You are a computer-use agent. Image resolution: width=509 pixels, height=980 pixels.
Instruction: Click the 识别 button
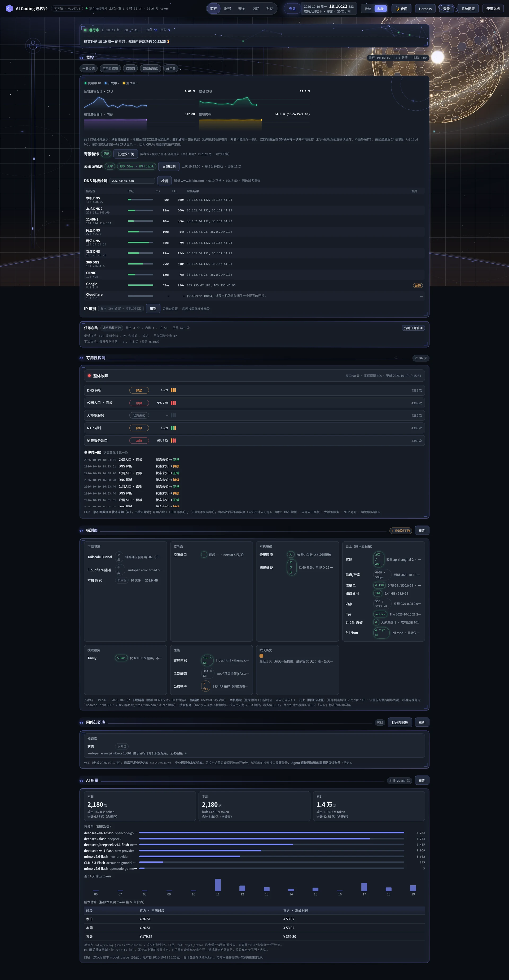point(153,308)
